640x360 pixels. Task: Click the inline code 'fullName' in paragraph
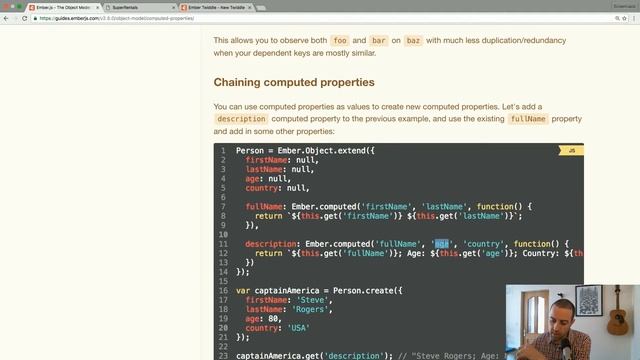pyautogui.click(x=528, y=119)
